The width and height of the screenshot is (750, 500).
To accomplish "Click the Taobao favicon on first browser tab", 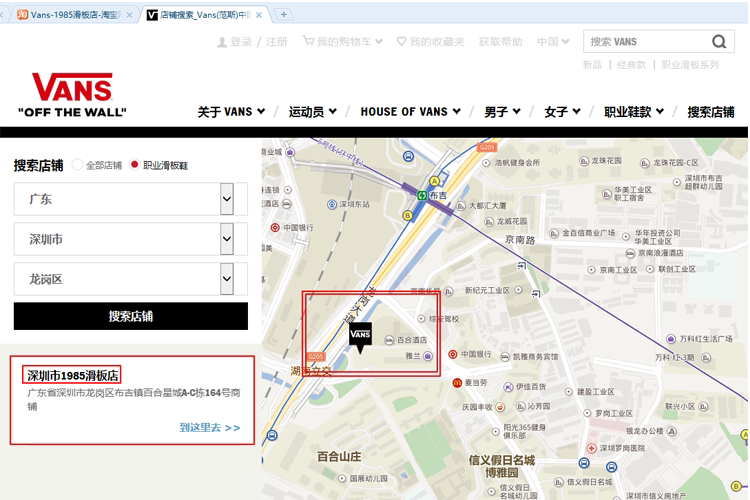I will pos(22,15).
